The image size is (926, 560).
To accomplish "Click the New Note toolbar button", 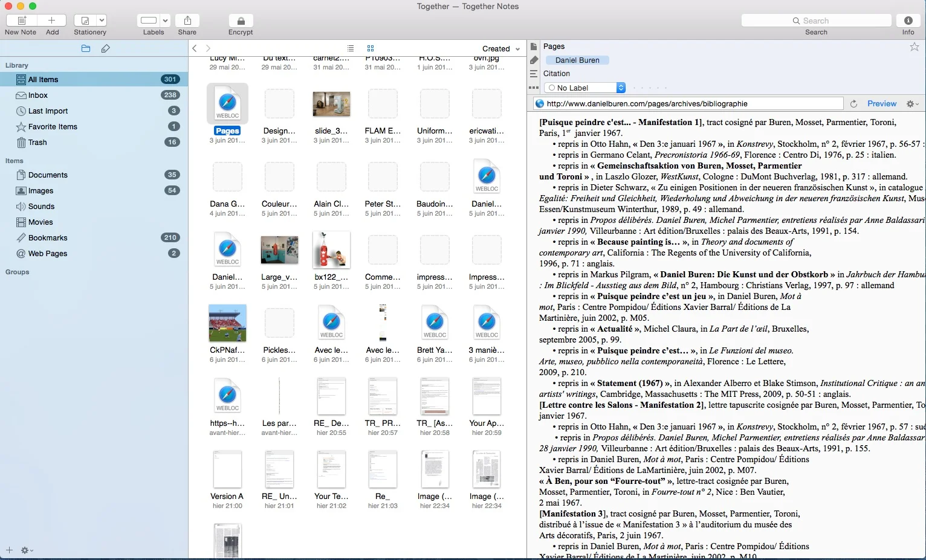I will [22, 21].
